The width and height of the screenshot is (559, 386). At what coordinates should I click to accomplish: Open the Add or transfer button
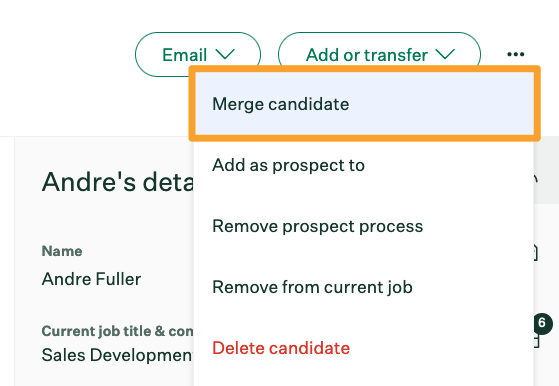tap(379, 54)
